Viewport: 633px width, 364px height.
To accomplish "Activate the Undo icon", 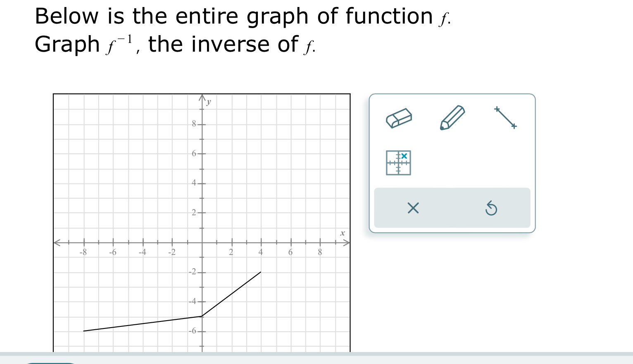I will (x=491, y=208).
